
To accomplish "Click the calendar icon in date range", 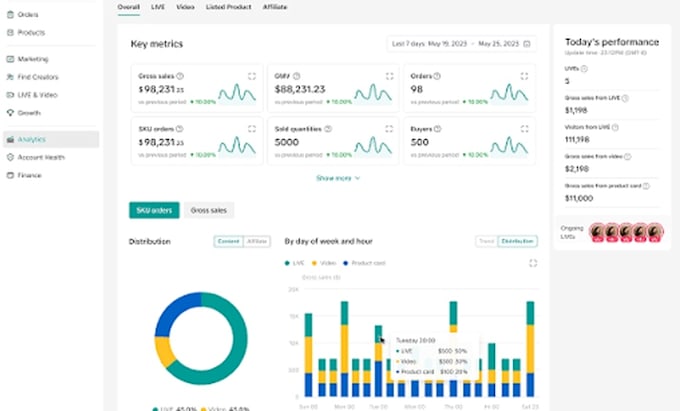I will click(527, 44).
